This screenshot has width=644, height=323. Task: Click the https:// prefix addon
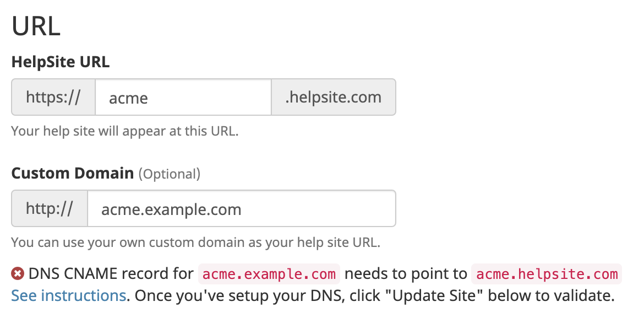click(x=53, y=97)
